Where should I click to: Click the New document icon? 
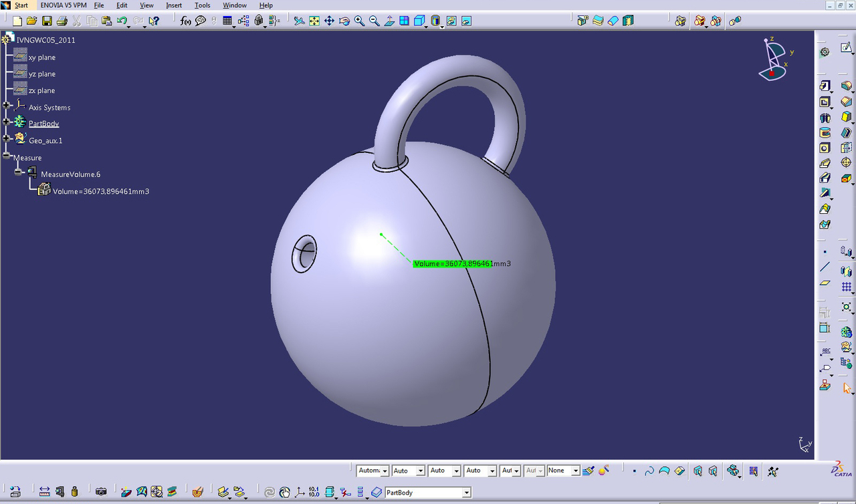pos(17,21)
